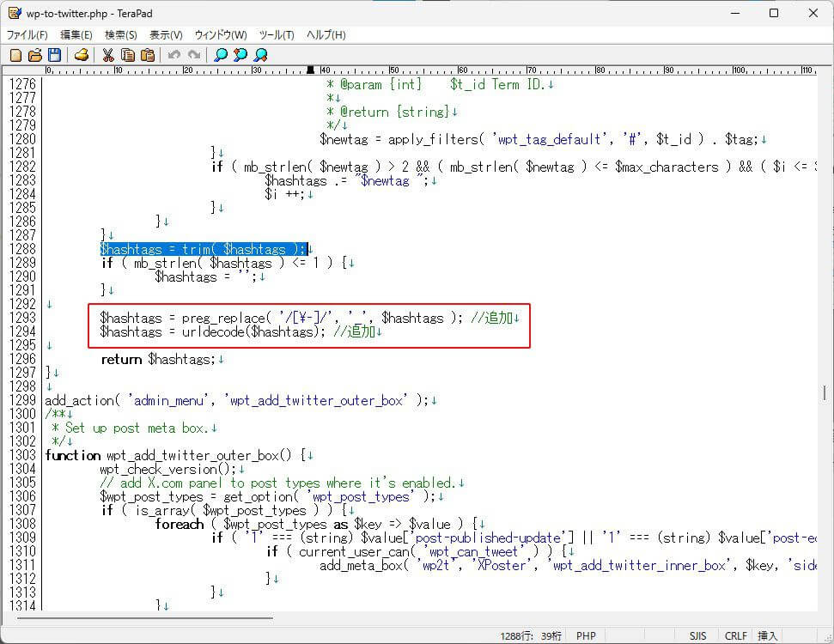Cut the selection with the scissors icon
The height and width of the screenshot is (644, 834).
[x=108, y=55]
